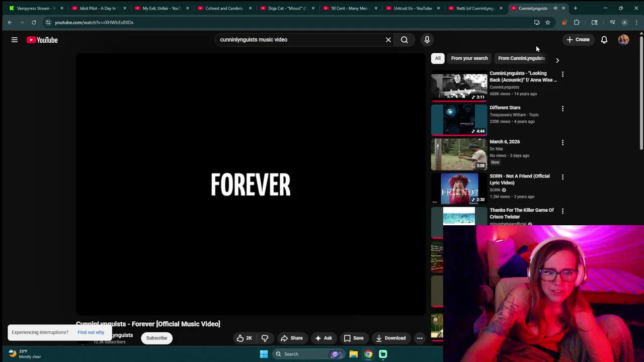Save the video to a playlist
Screen dimensions: 644x362
tap(353, 338)
